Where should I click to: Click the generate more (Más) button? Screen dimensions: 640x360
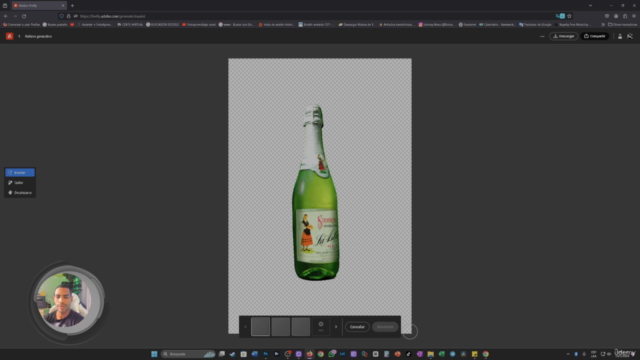[321, 327]
